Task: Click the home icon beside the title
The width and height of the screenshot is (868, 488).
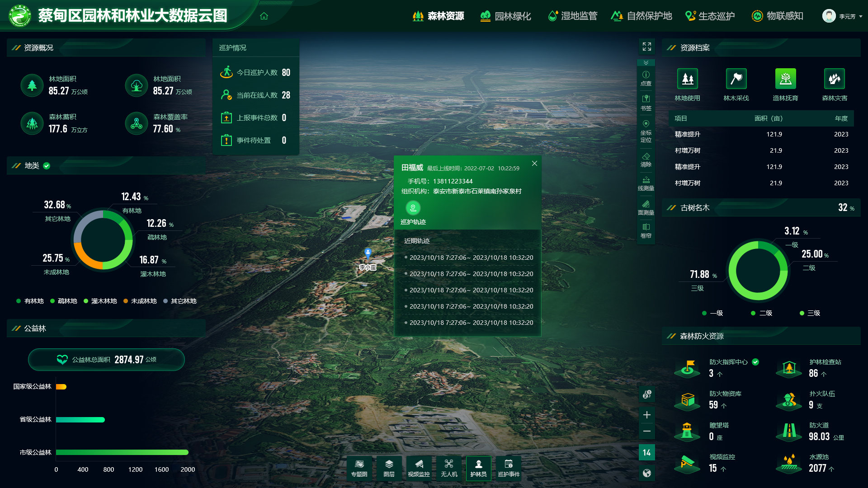Action: coord(264,16)
